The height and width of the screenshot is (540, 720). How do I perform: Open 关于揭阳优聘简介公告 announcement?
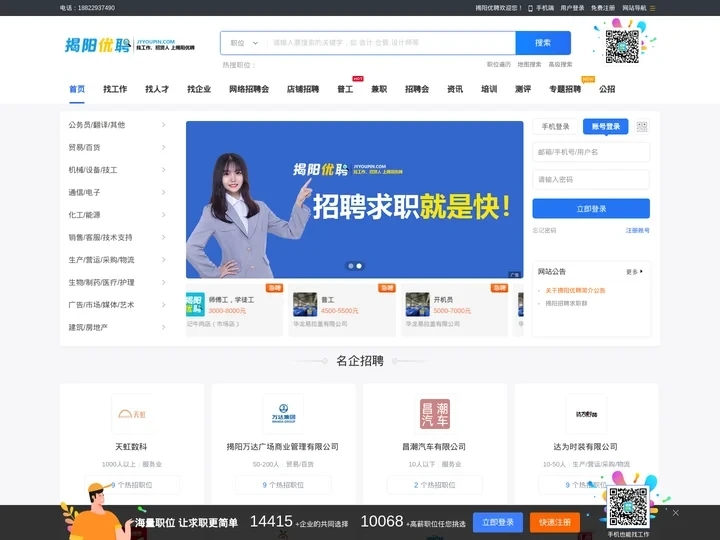point(575,291)
